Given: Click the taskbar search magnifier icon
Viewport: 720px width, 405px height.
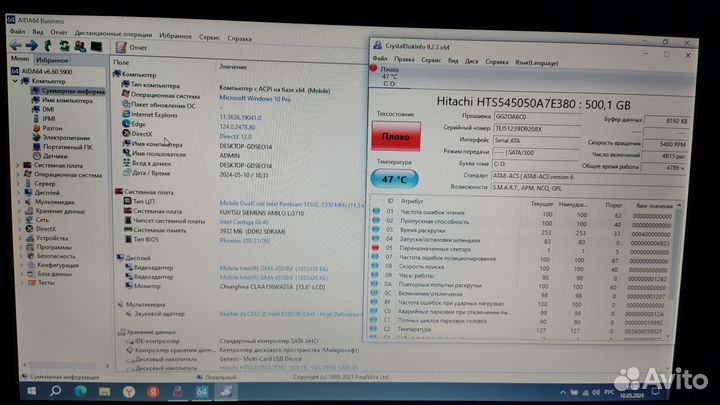Looking at the screenshot, I should tap(56, 391).
